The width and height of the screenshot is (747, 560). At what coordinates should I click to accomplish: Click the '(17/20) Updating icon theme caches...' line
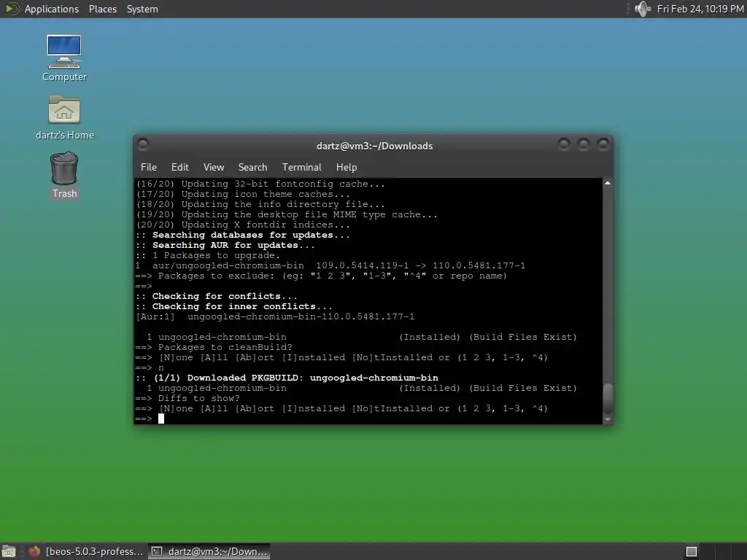(243, 194)
